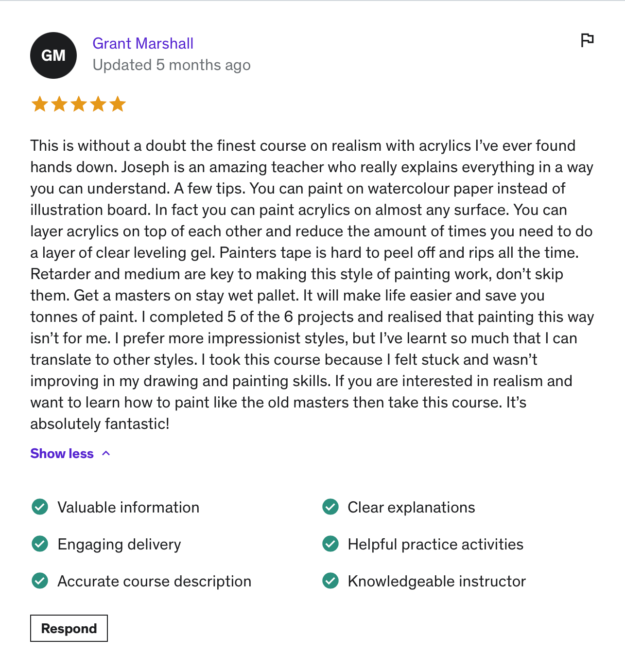Click the Valuable information label
The height and width of the screenshot is (672, 625).
pyautogui.click(x=128, y=507)
